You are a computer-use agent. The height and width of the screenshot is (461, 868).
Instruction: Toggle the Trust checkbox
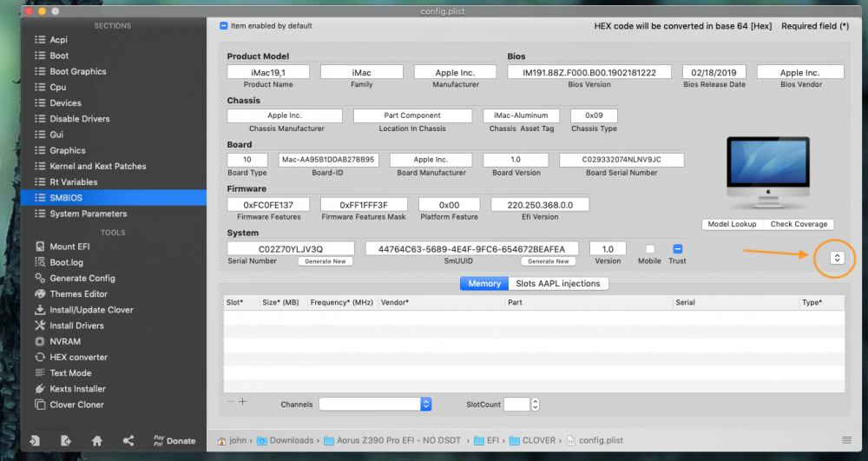pyautogui.click(x=677, y=249)
